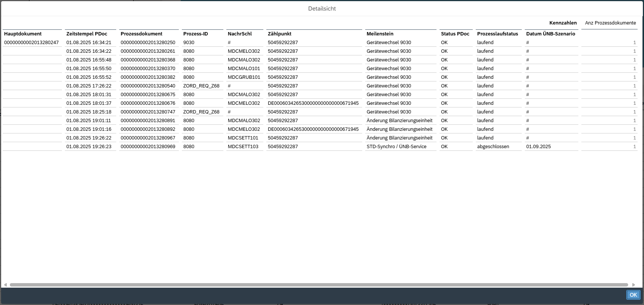Image resolution: width=644 pixels, height=305 pixels.
Task: Click the Datum ÜNB-Szenario column header
Action: (x=550, y=34)
